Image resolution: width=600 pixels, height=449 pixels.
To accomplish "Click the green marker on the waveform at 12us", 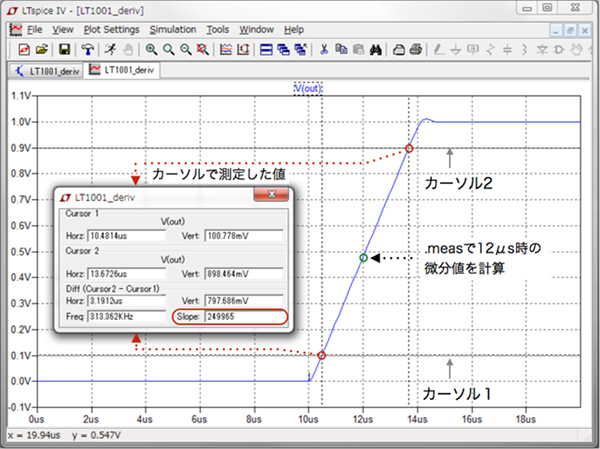I will click(364, 257).
